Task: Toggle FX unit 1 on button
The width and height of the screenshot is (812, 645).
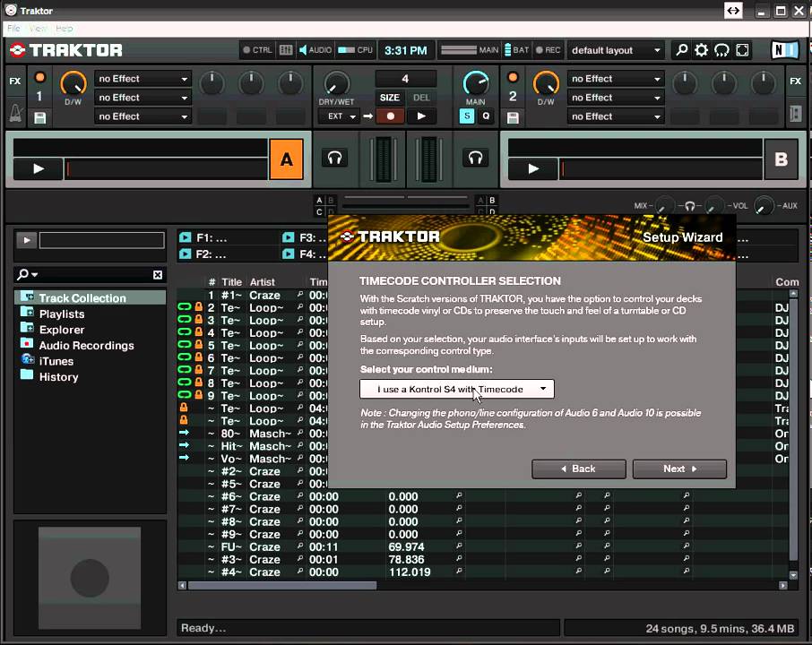Action: coord(39,78)
